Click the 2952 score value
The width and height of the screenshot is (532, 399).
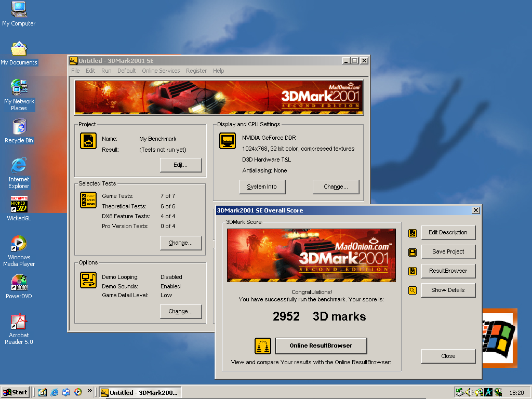tap(286, 316)
